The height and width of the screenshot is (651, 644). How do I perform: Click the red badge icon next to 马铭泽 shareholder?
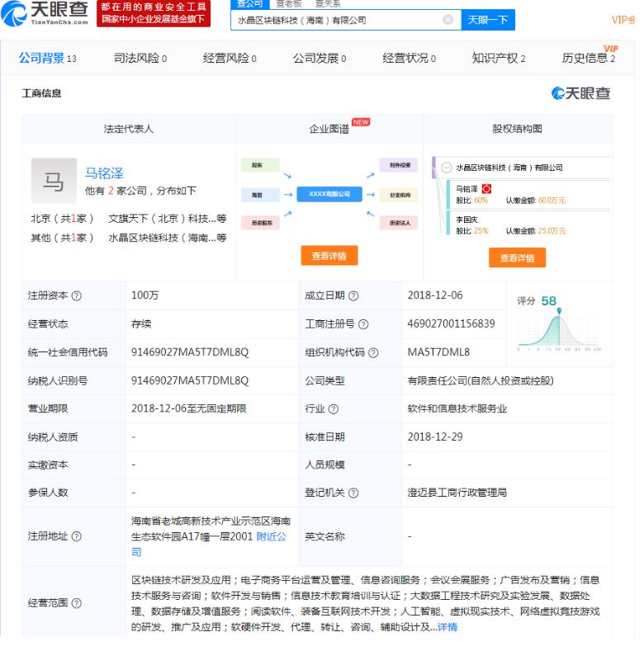point(486,189)
